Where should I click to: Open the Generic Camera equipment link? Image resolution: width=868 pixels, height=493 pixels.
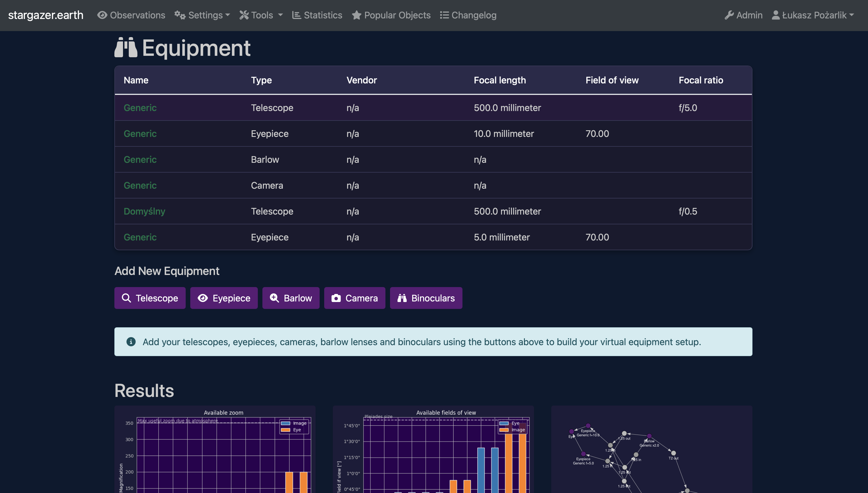pyautogui.click(x=140, y=185)
